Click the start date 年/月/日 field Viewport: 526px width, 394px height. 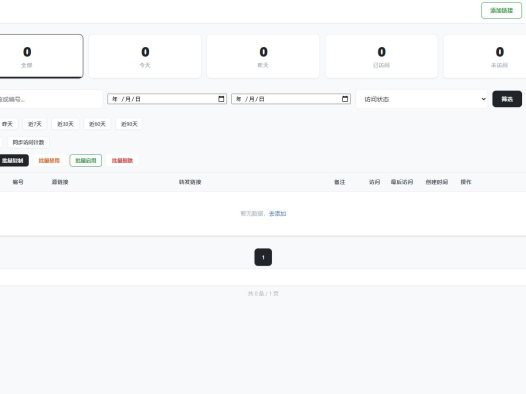pos(167,99)
